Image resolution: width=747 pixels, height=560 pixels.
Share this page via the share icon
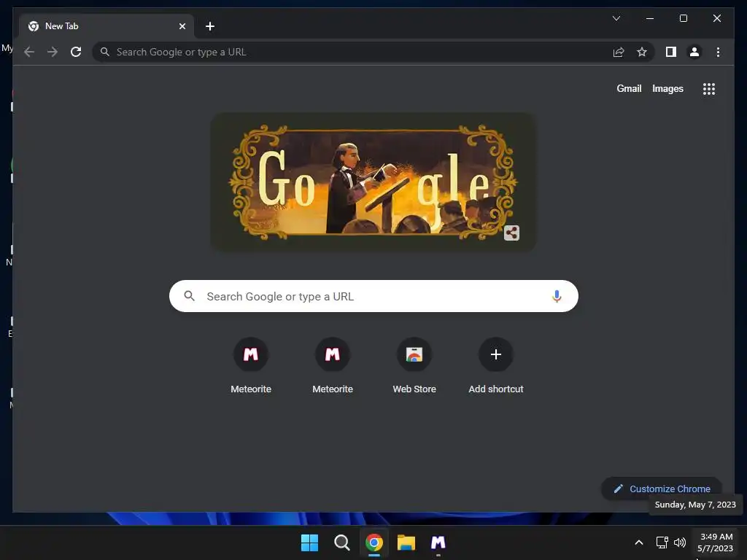(619, 52)
